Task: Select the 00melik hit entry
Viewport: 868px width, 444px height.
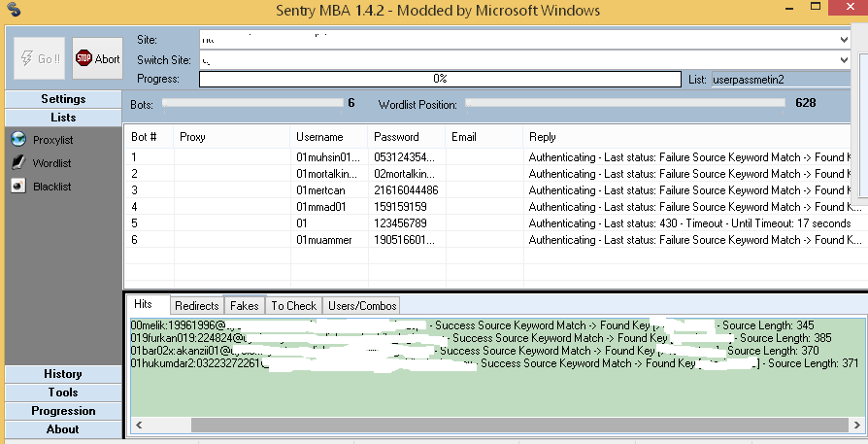Action: coord(472,325)
